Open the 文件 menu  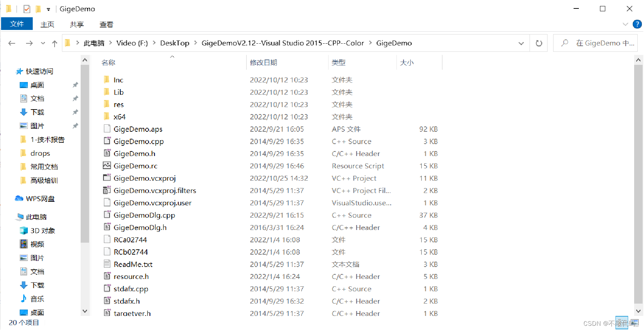coord(17,24)
